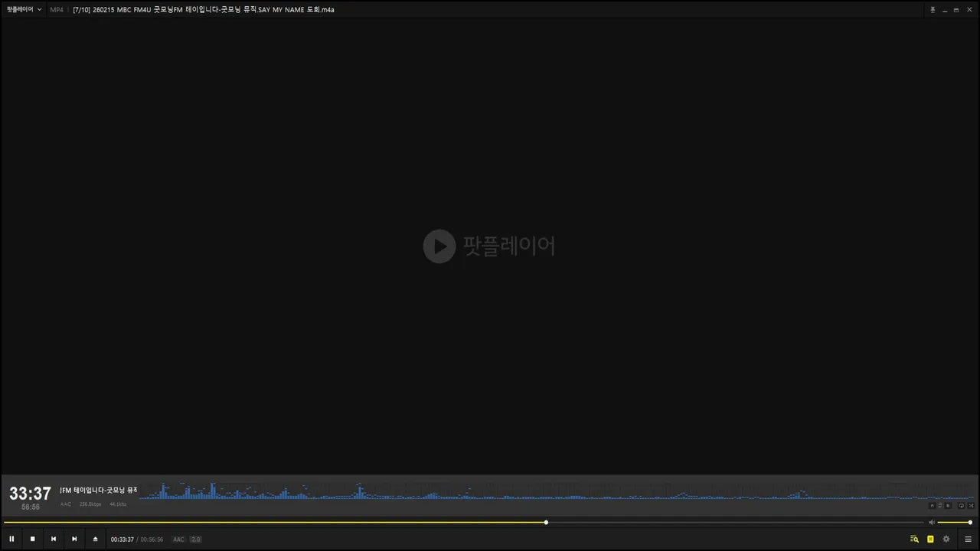Click the MP4 format label in title bar
The height and width of the screenshot is (551, 980).
(x=57, y=10)
